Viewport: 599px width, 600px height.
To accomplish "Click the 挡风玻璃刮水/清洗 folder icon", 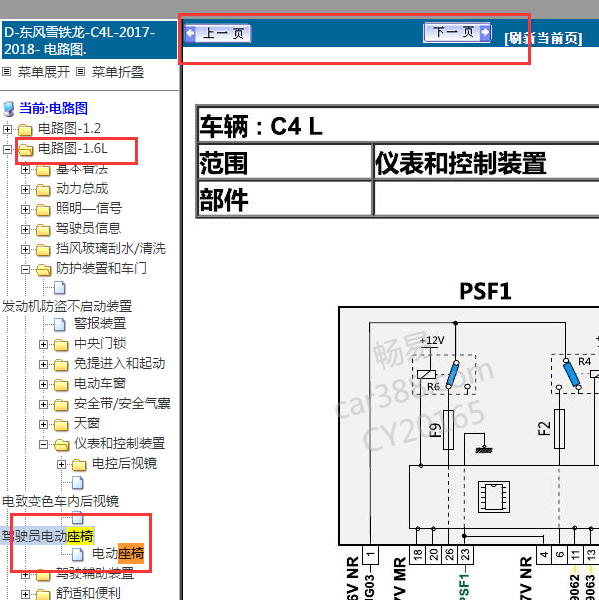I will click(x=43, y=249).
